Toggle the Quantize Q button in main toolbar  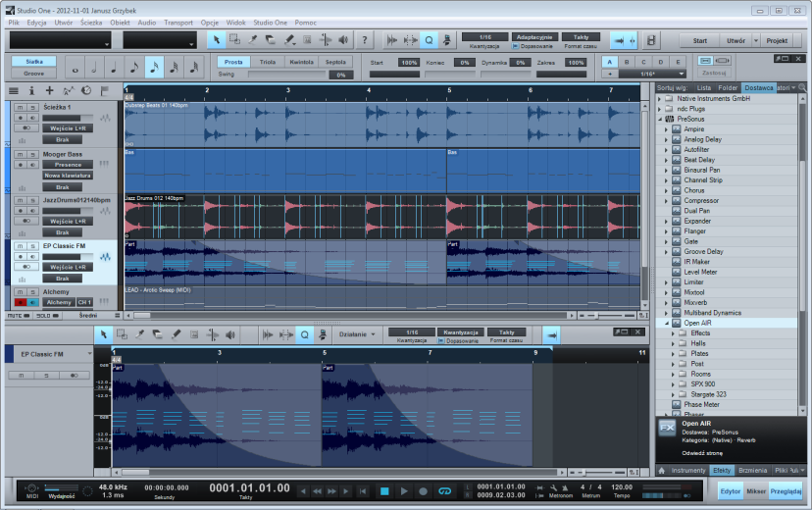[x=429, y=40]
